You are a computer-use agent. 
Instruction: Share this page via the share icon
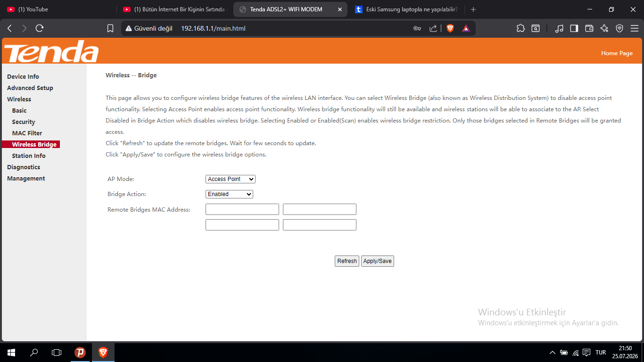pos(433,28)
